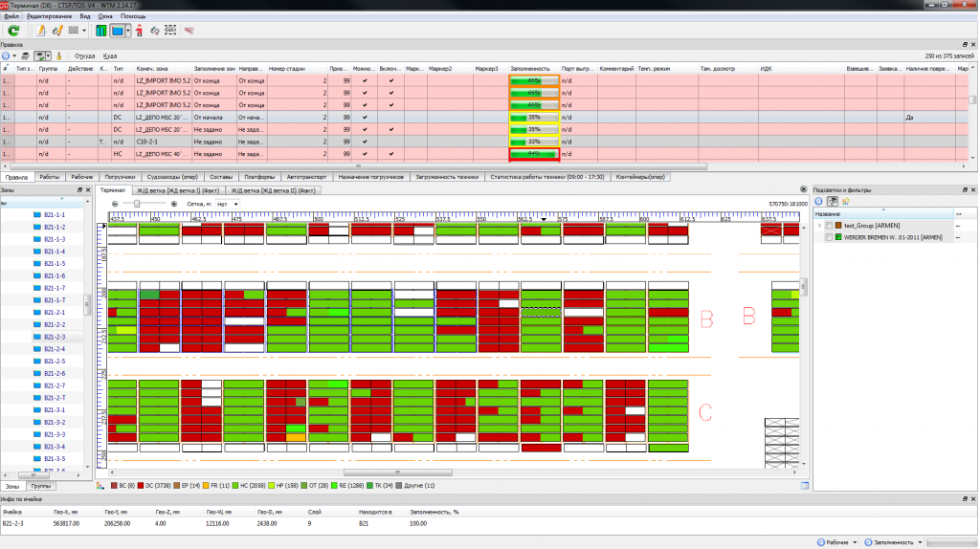
Task: Expand the test_Group [ARMEN] tree node
Action: pos(819,226)
